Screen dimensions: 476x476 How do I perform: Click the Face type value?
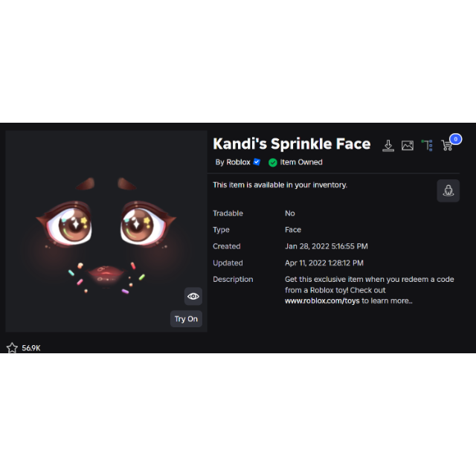tap(293, 230)
